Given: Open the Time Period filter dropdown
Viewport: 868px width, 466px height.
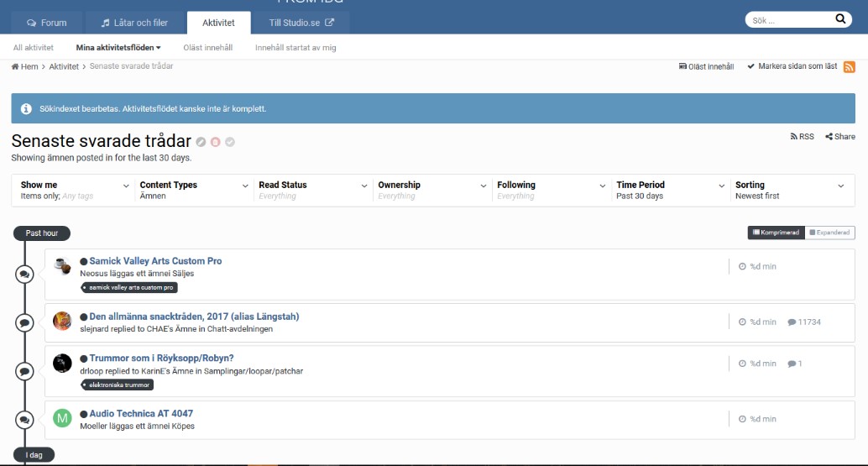Looking at the screenshot, I should 671,190.
